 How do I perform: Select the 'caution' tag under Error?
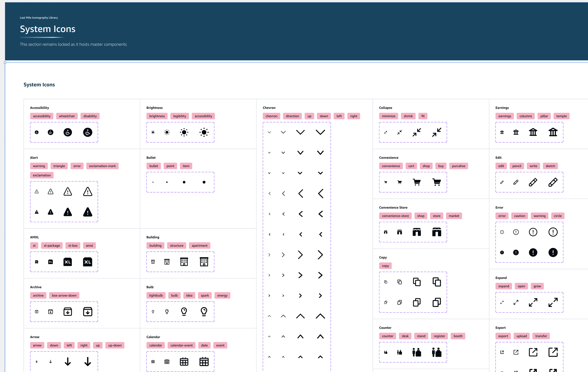coord(519,216)
